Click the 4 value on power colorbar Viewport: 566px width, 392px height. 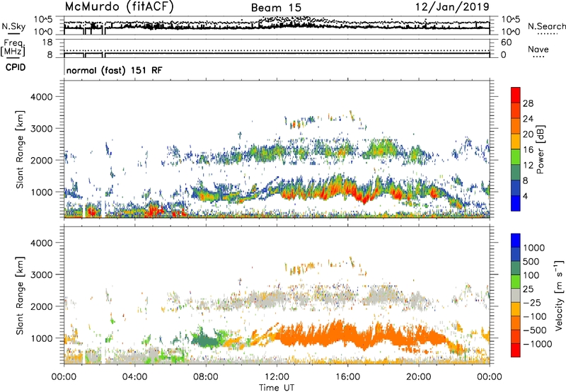[525, 196]
